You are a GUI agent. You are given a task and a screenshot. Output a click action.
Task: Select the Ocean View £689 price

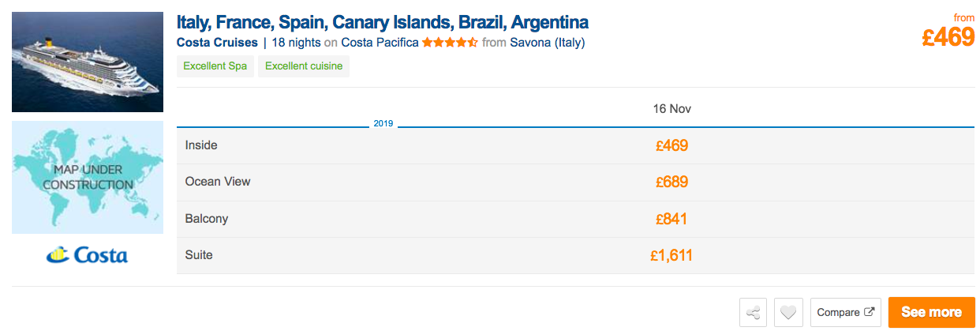(671, 182)
